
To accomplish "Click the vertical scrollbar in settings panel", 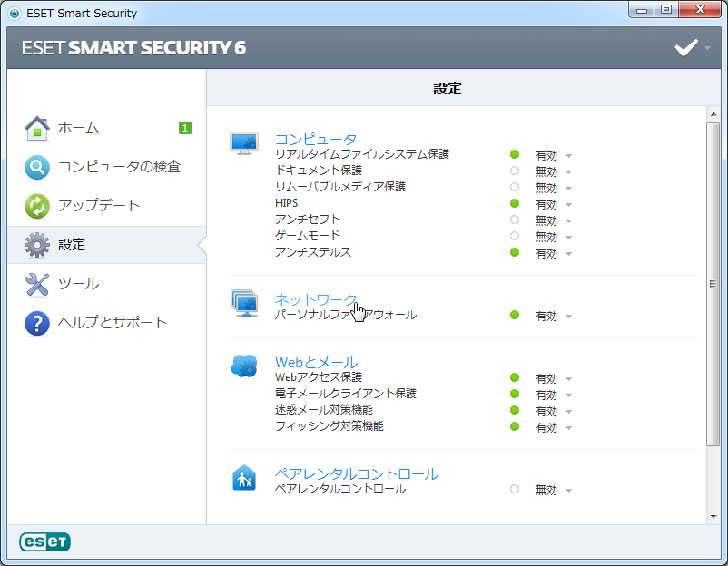I will [x=713, y=283].
